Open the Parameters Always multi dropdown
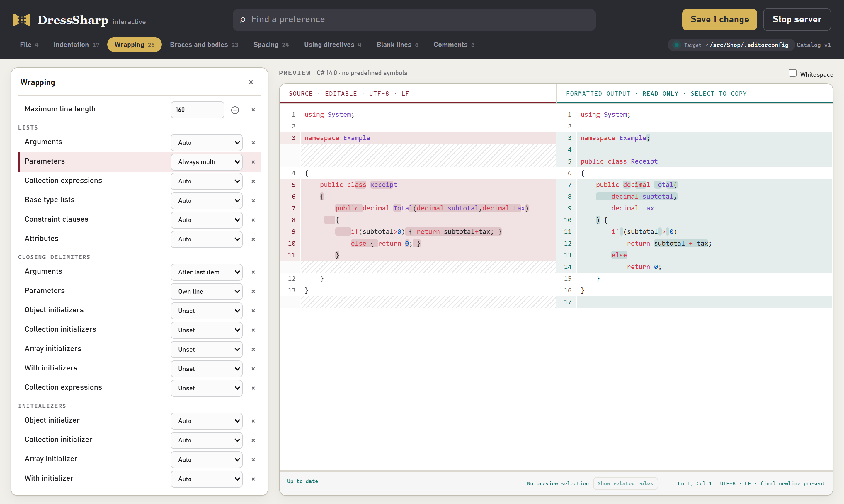 click(x=207, y=162)
